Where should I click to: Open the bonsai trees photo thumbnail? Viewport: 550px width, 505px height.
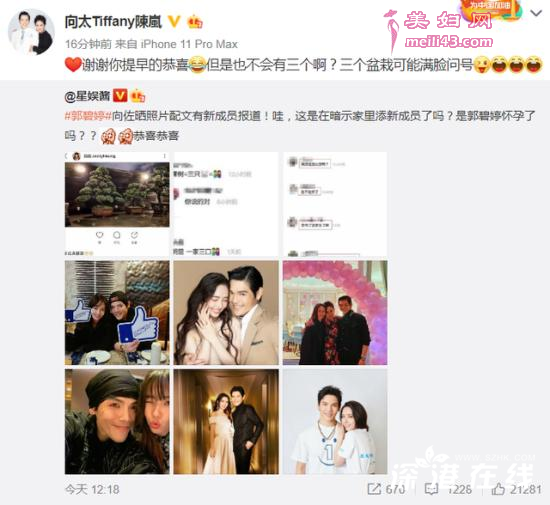(117, 204)
